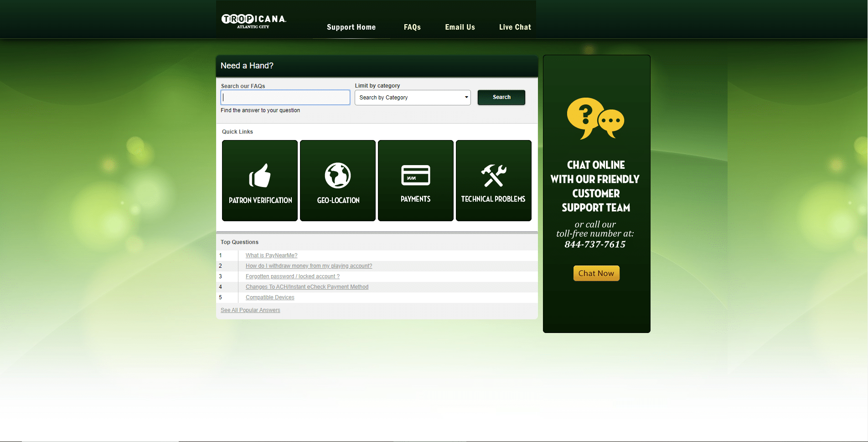Click the 'Need a Hand?' heading
The image size is (868, 442).
tap(247, 66)
